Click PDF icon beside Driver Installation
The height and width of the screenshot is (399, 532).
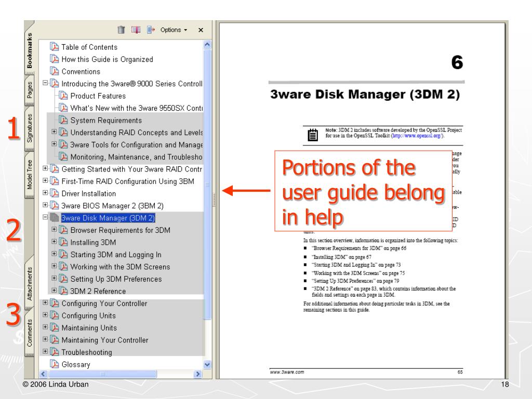click(54, 193)
